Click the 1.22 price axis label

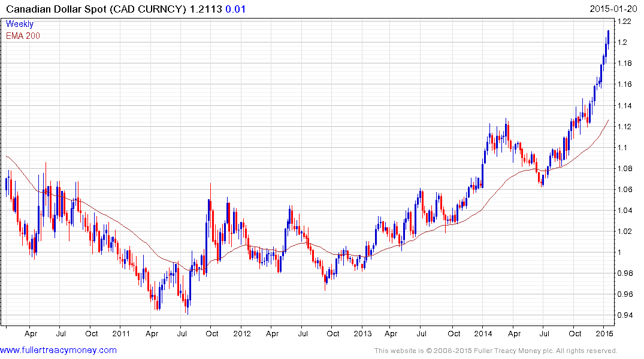click(625, 22)
